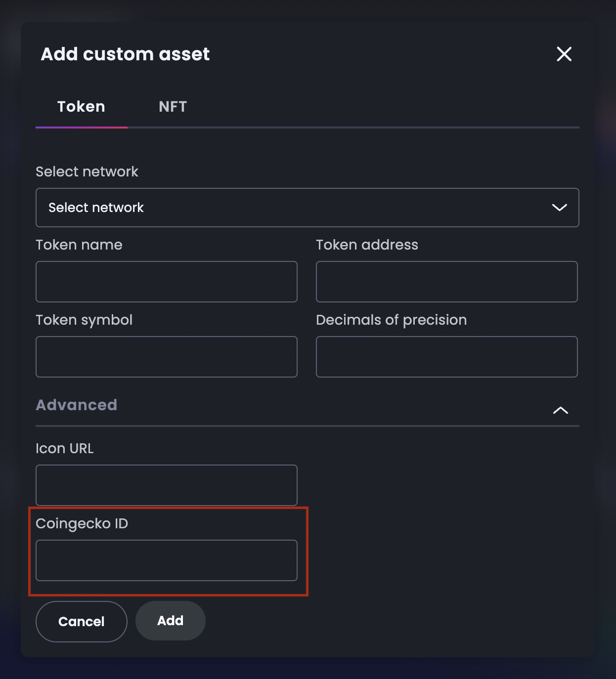Click the chevron on the network selector
Screen dimensions: 616x679
pyautogui.click(x=559, y=208)
